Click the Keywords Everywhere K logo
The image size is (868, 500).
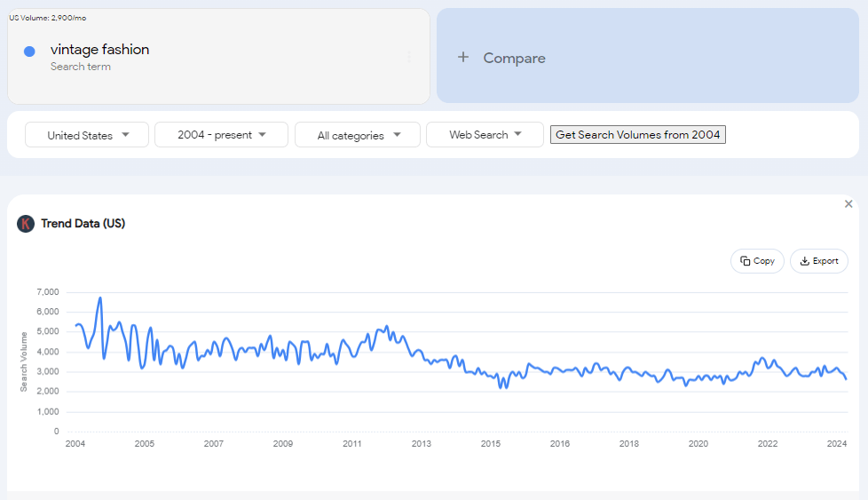[26, 224]
